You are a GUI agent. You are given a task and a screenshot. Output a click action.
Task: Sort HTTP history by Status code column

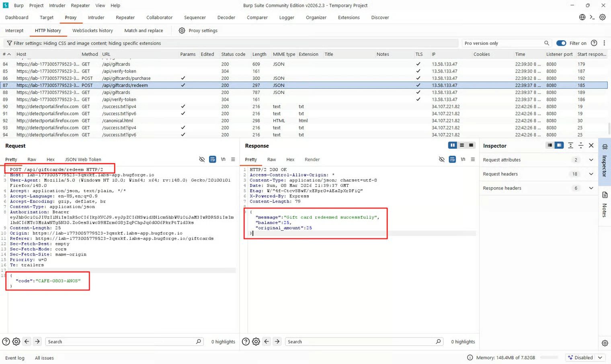point(233,54)
